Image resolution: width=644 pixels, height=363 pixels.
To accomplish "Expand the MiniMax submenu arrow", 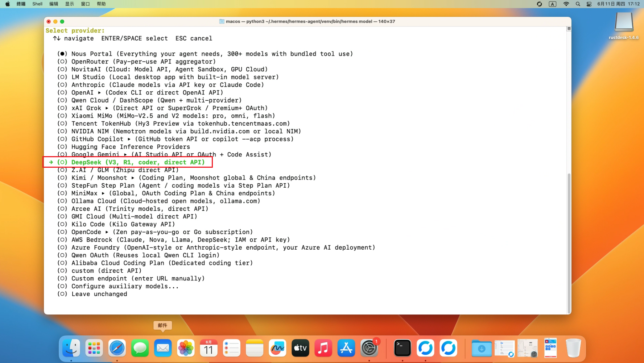I will (103, 193).
